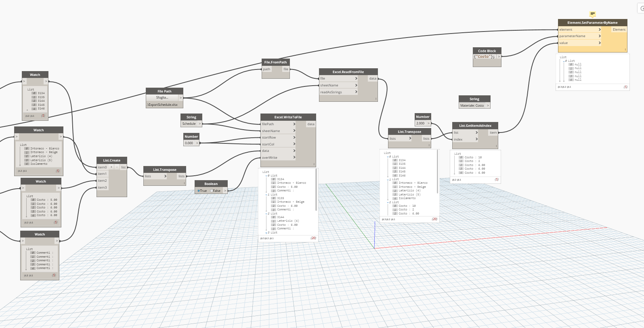Click the value port chevron on Element.SetParameterByName

coord(600,43)
